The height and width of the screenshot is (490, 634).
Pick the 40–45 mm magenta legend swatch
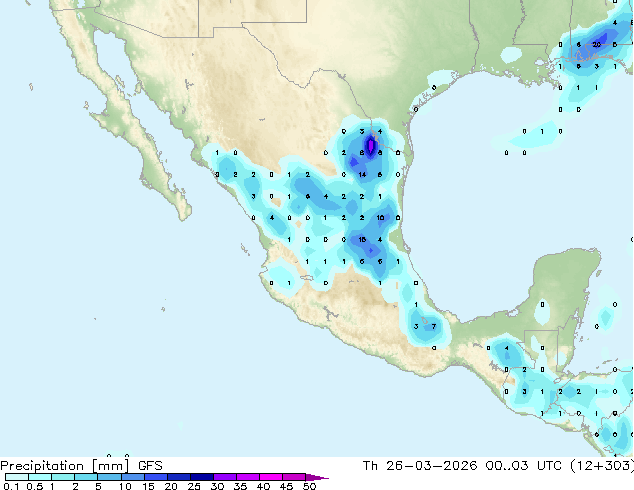271,477
